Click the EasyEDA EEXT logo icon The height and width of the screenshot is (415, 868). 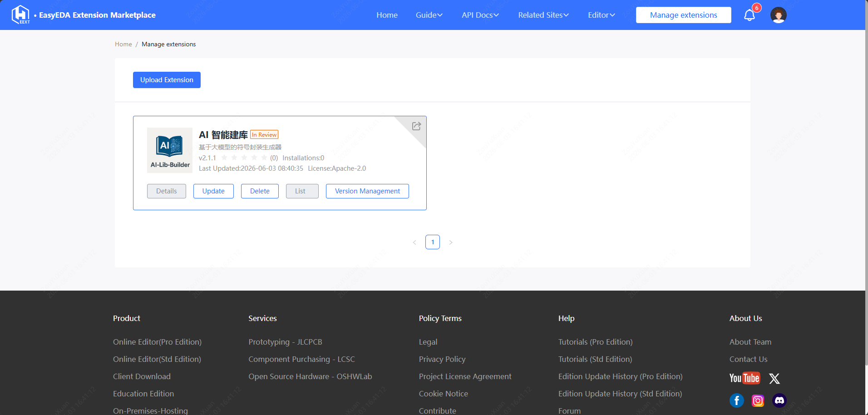coord(20,15)
